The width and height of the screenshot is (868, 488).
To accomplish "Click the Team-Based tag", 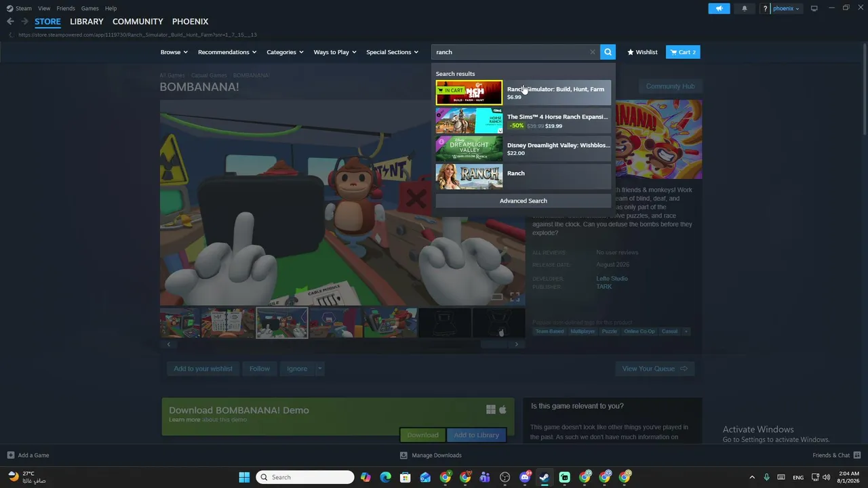I will [549, 331].
